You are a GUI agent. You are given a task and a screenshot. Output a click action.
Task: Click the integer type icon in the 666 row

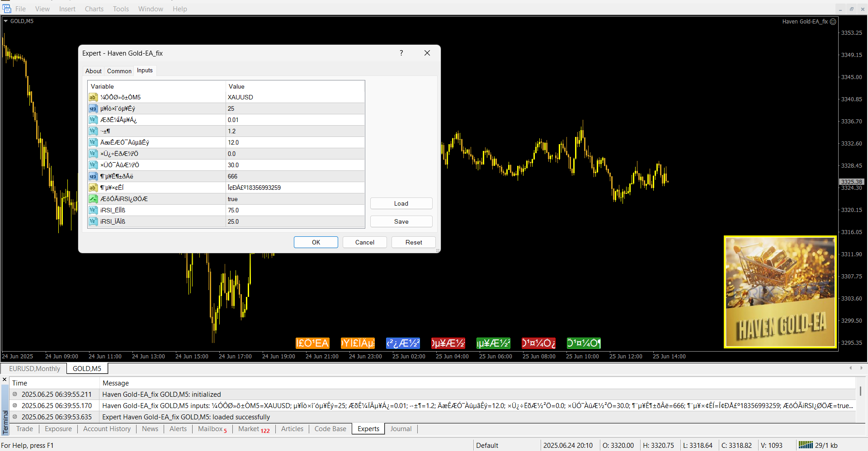coord(93,176)
